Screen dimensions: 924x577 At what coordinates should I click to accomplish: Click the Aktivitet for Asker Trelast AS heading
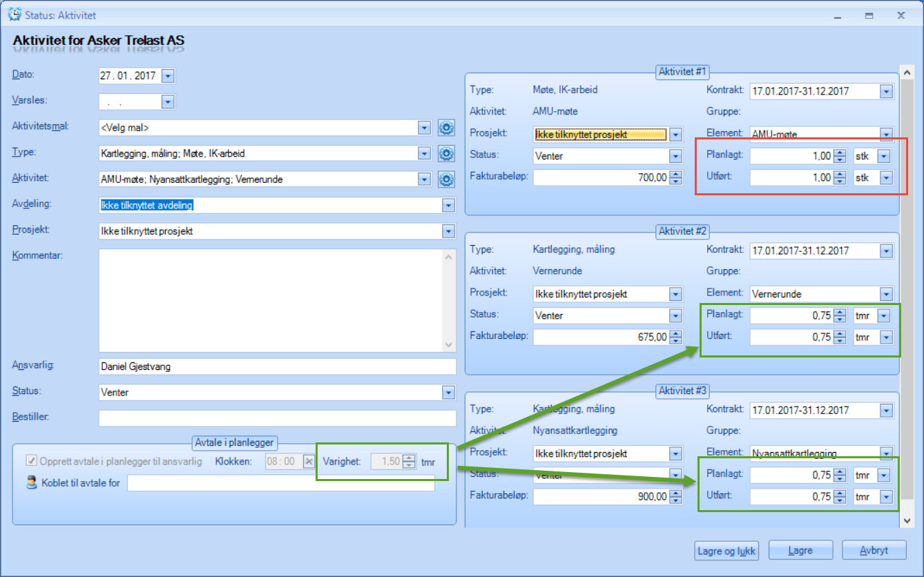(x=99, y=41)
